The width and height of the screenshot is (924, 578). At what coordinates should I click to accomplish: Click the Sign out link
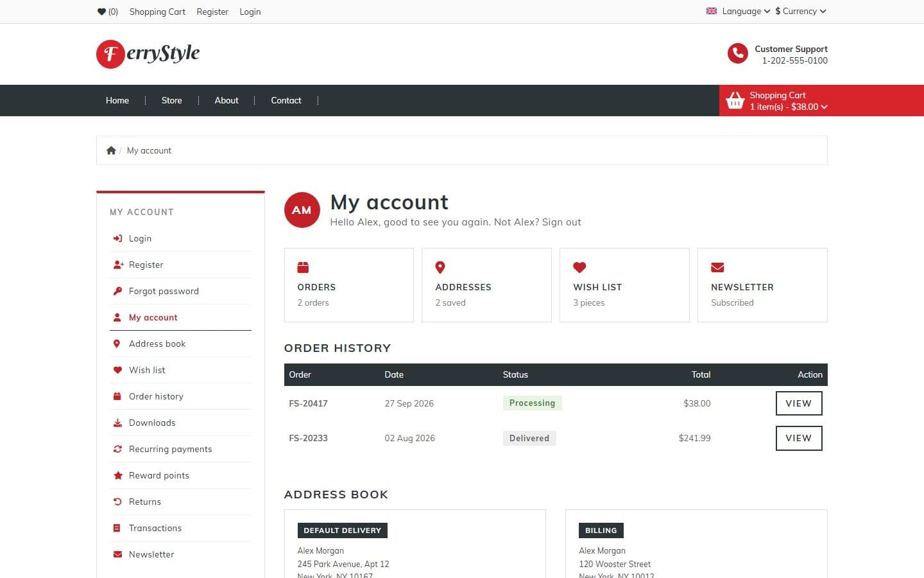(x=561, y=222)
